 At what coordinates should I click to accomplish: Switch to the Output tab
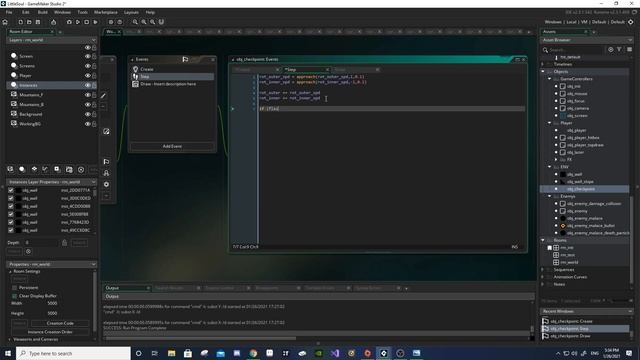coord(127,288)
